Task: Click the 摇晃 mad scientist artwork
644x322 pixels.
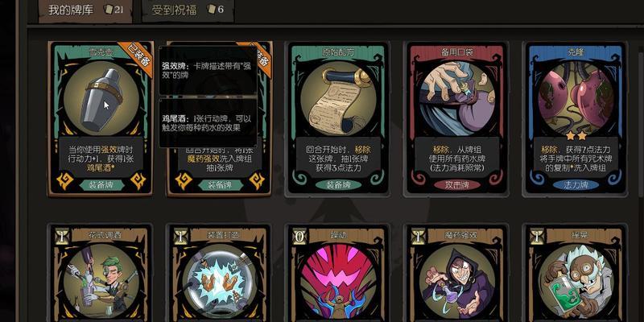Action: coord(576,282)
